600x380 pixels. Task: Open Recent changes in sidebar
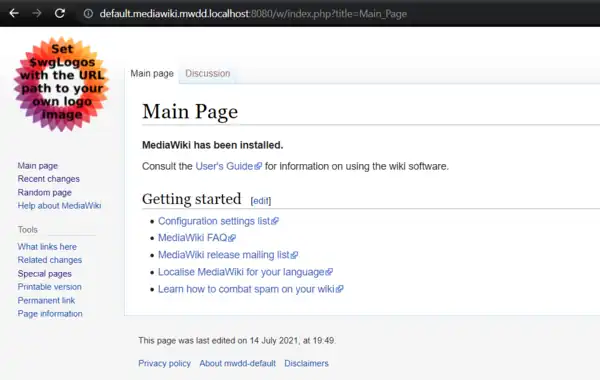coord(49,179)
